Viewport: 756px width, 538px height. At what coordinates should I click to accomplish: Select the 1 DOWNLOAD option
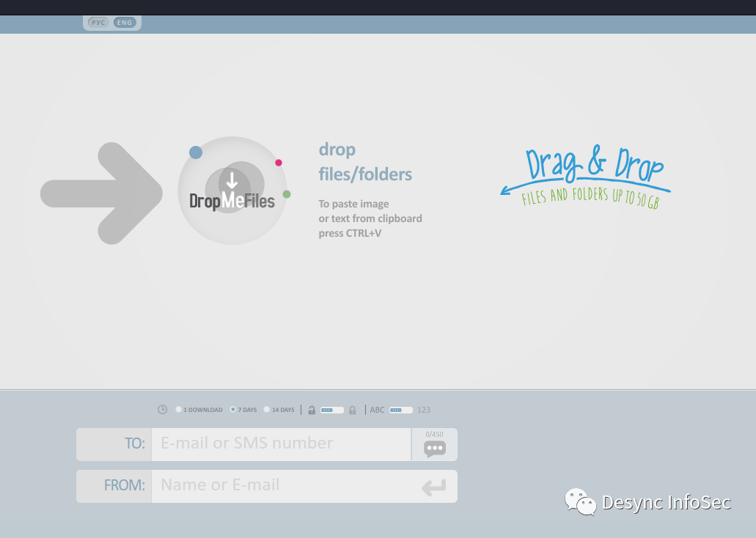(x=199, y=410)
